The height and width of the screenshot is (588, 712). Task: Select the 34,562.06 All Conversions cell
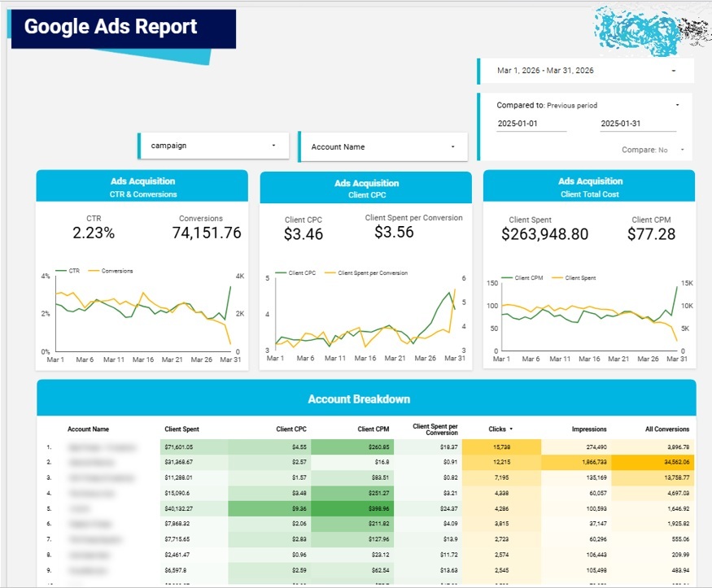click(653, 462)
